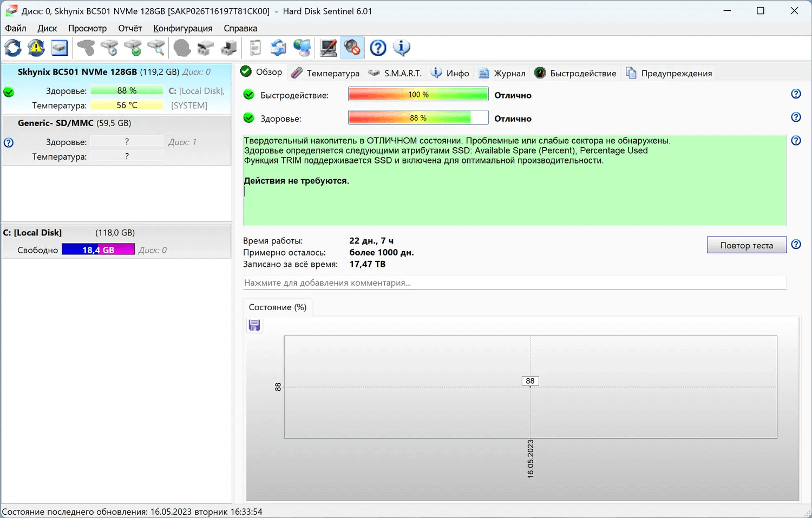This screenshot has width=812, height=518.
Task: Switch to the Температура tab
Action: [x=325, y=73]
